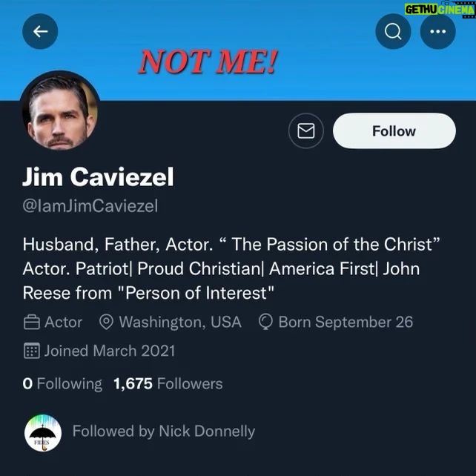Click the location pin icon
The image size is (476, 476).
pos(106,323)
